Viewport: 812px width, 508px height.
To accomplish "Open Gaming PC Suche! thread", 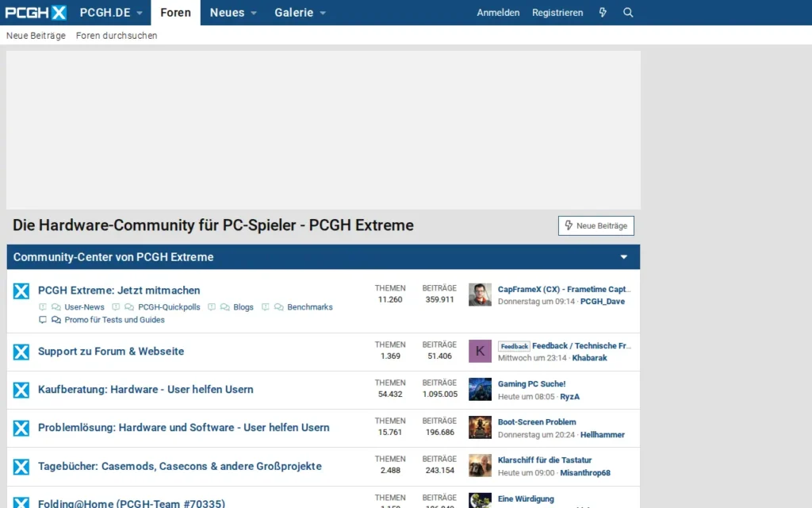I will pyautogui.click(x=532, y=384).
